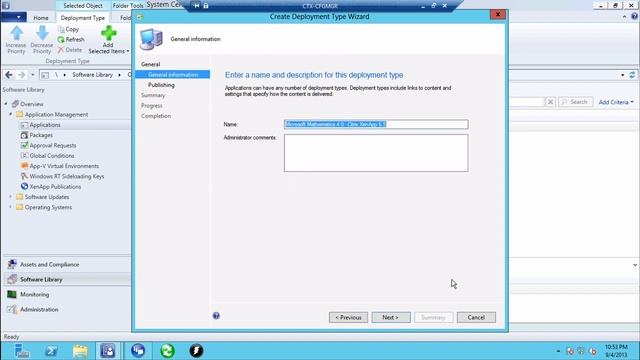
Task: Click the wizard help question-mark icon
Action: 216,316
